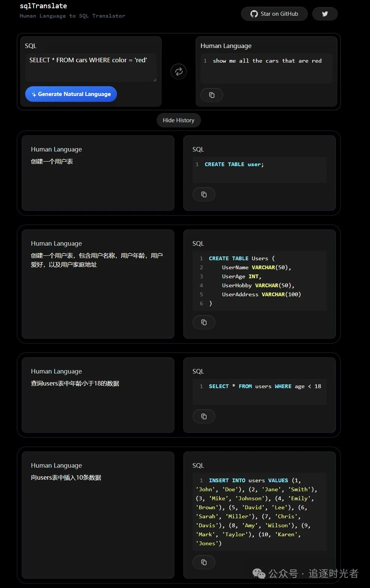
Task: Click the swap translation direction icon
Action: point(178,72)
